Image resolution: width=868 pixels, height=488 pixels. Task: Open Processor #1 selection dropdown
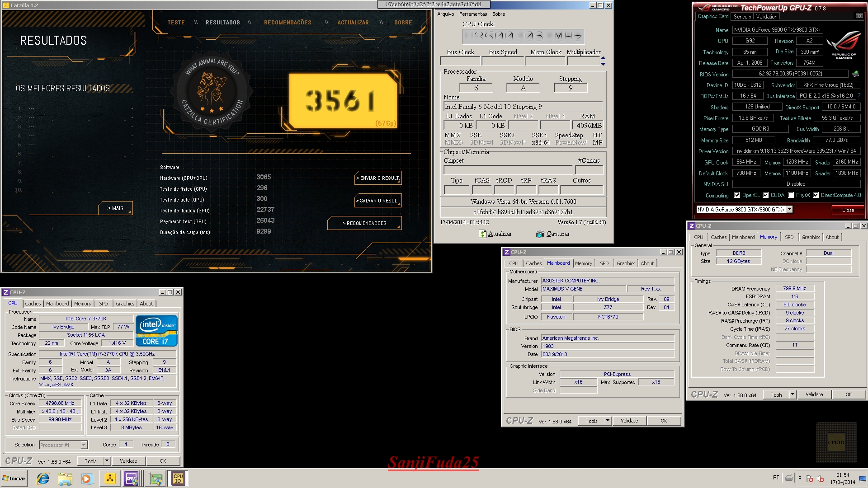click(84, 445)
